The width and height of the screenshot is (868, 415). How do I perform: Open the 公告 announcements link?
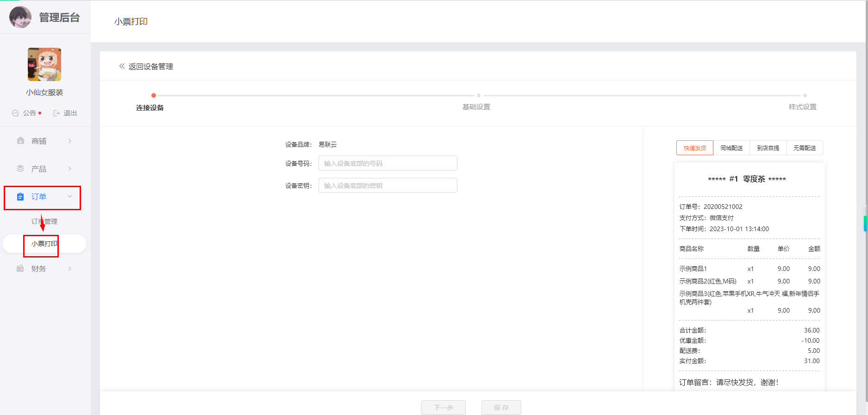coord(30,113)
